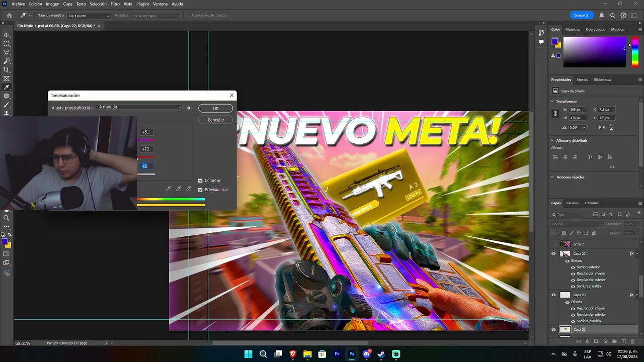Hide the Capa 20 layer
The height and width of the screenshot is (362, 644).
(554, 254)
